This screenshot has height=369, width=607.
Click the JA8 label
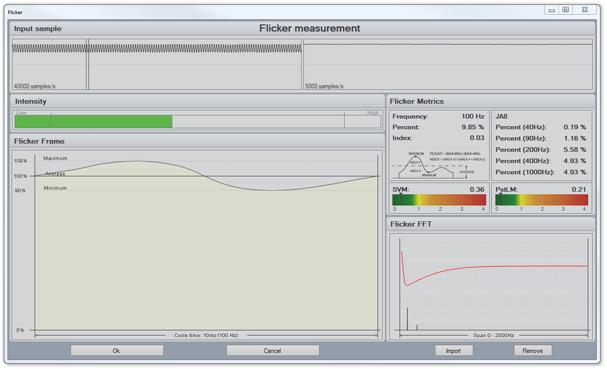pos(501,116)
